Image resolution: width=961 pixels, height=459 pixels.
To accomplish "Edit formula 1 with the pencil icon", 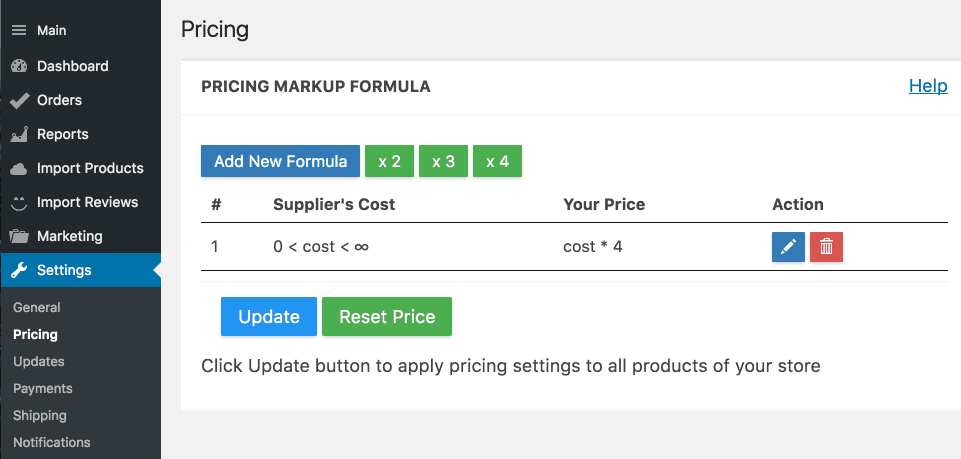I will (x=788, y=247).
